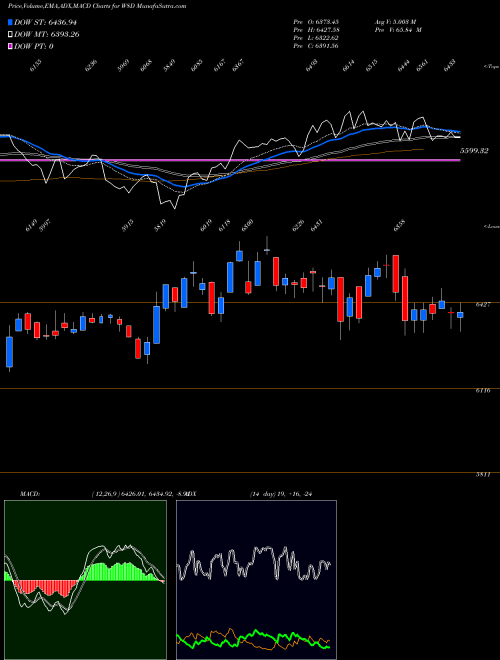Click the 6515 tops value label
The image size is (500, 660).
click(372, 66)
